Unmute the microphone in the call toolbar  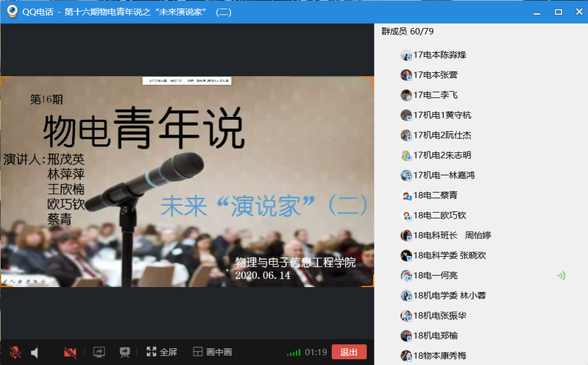click(14, 352)
